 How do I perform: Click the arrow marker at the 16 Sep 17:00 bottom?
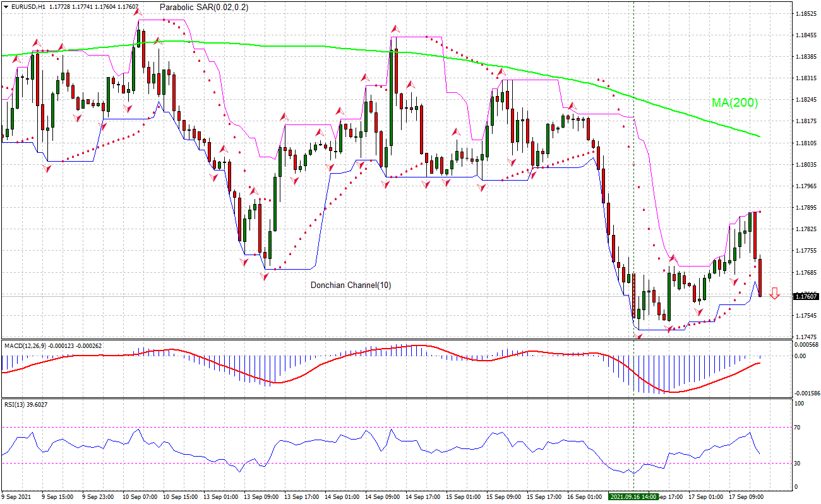[x=668, y=328]
